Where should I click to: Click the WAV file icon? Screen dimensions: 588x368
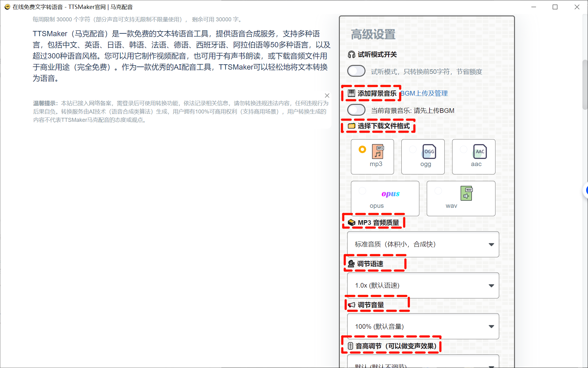point(466,193)
